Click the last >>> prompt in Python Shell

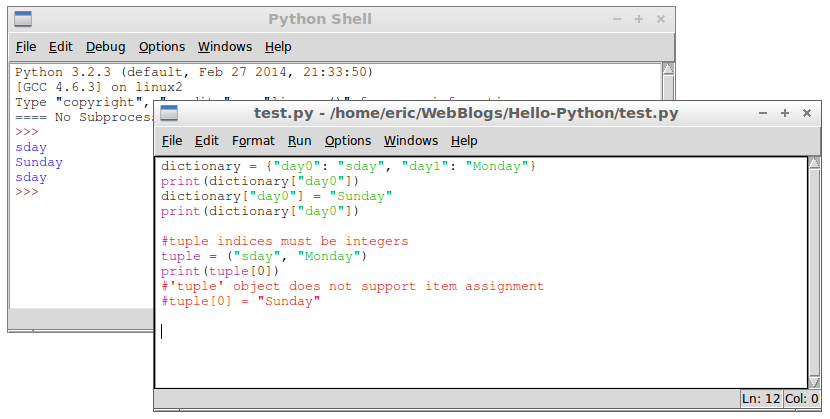pyautogui.click(x=26, y=192)
